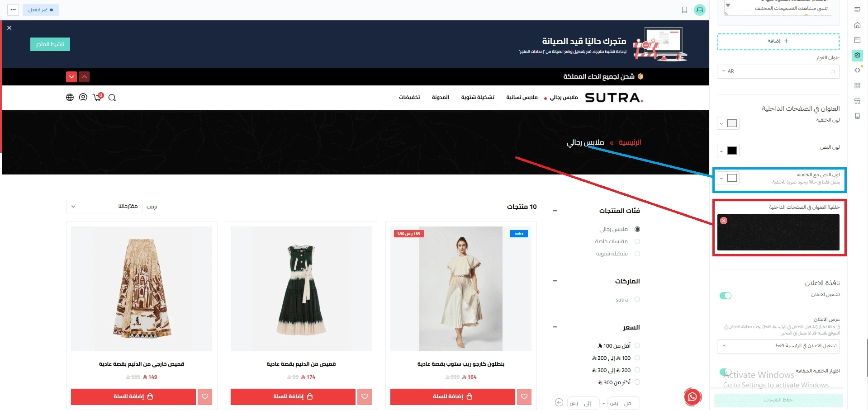The image size is (868, 410).
Task: Open the search icon in store header
Action: [112, 98]
